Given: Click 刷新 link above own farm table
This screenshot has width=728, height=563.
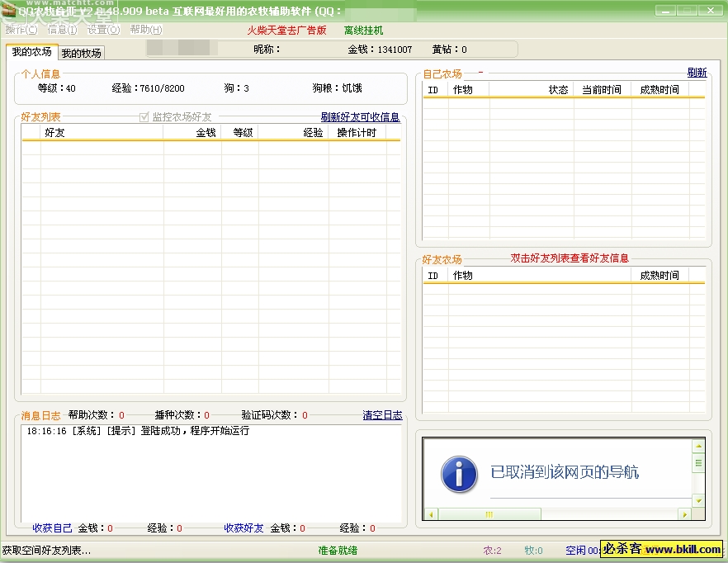Looking at the screenshot, I should [697, 73].
